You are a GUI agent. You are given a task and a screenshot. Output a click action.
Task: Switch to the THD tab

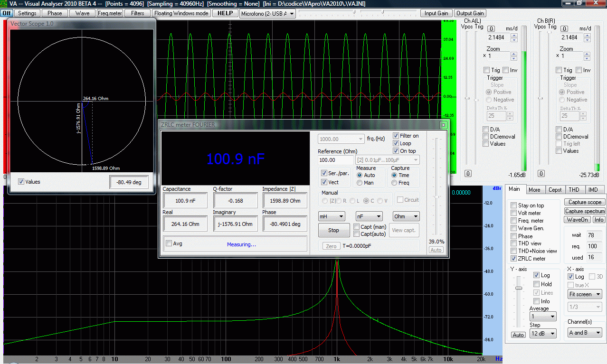point(574,189)
